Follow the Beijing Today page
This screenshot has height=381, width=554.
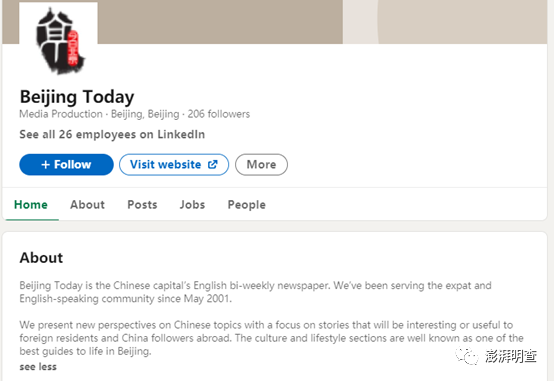point(66,165)
